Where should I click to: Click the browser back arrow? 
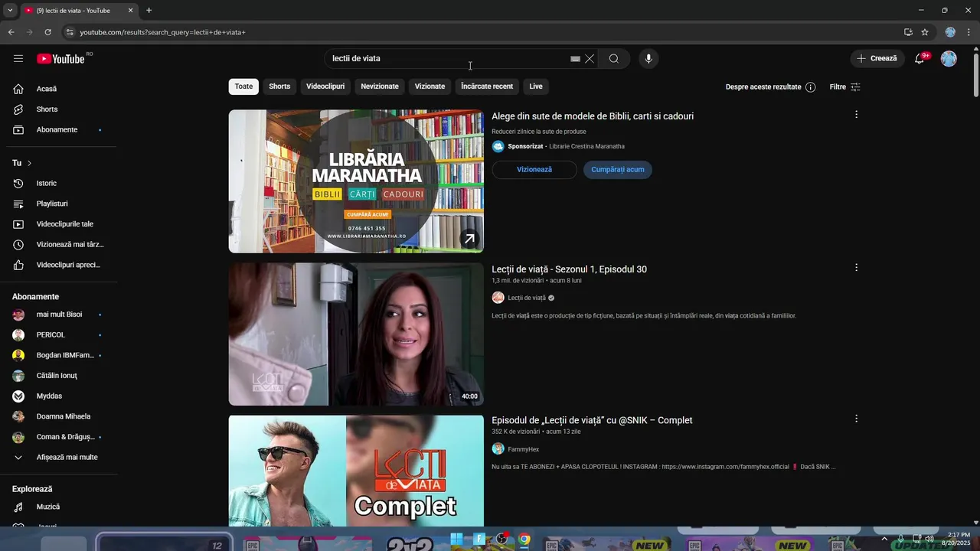click(11, 32)
